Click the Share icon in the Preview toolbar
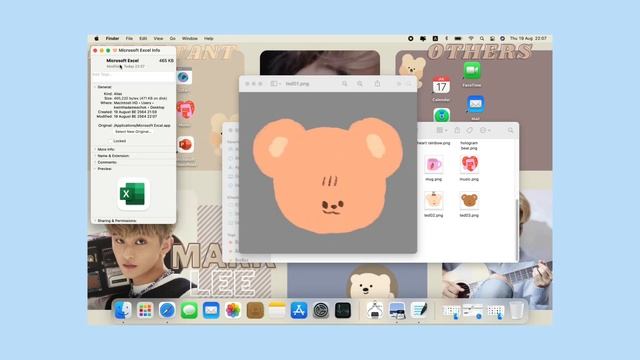 click(377, 83)
